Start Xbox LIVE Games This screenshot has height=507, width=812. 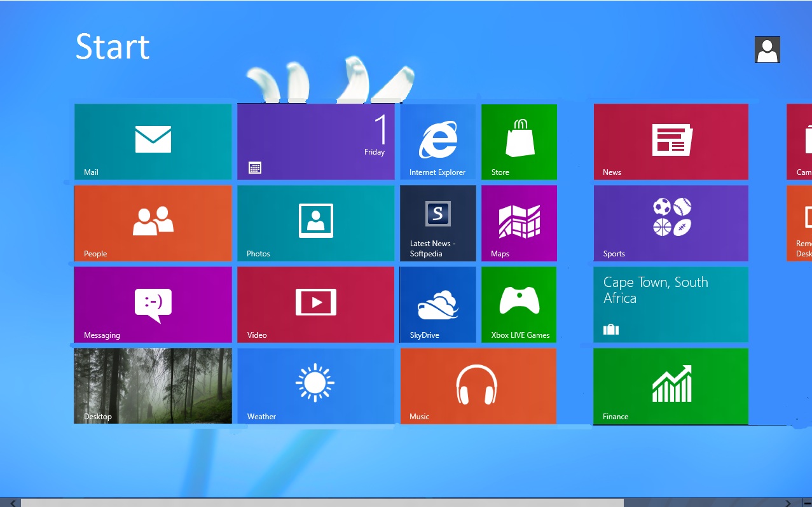[519, 304]
